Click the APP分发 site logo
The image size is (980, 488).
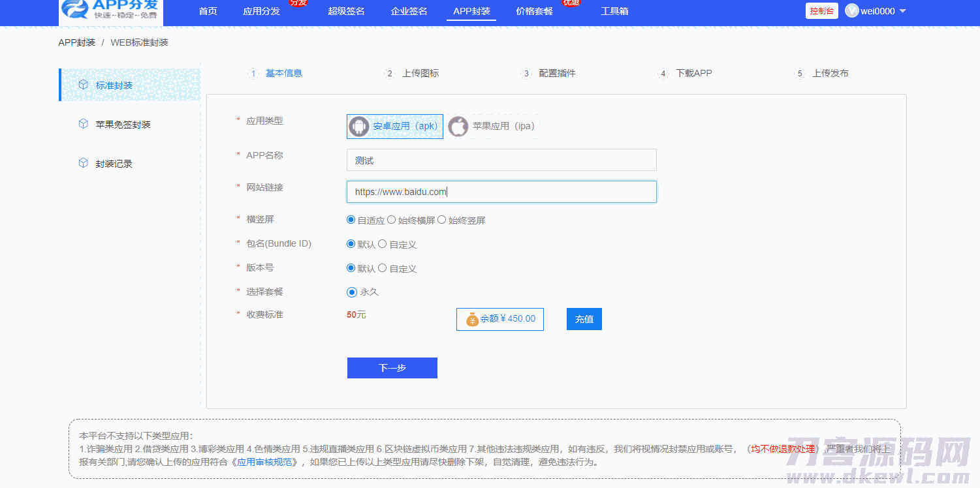pyautogui.click(x=110, y=11)
